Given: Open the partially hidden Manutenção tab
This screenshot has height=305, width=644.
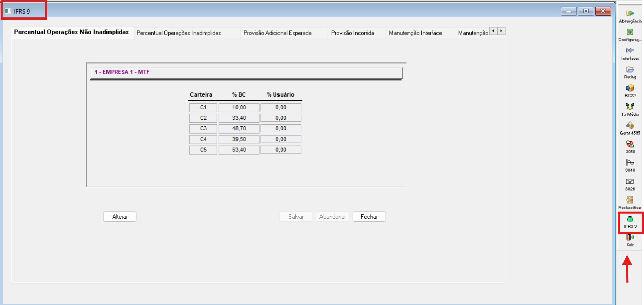Looking at the screenshot, I should click(x=473, y=33).
